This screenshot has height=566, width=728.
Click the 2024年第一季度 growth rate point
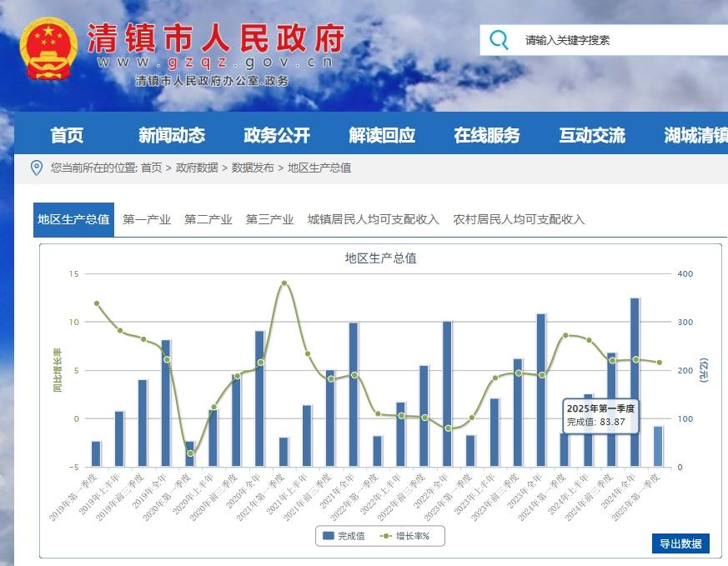tap(565, 335)
